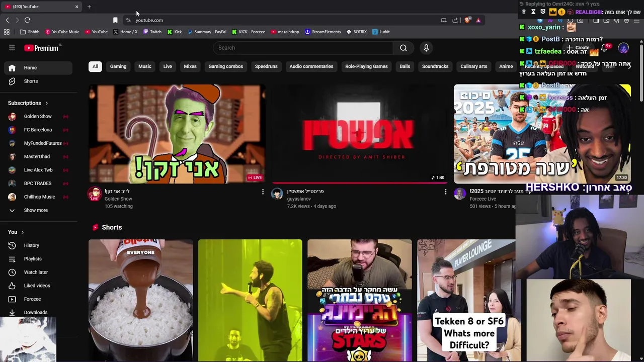Image resolution: width=644 pixels, height=362 pixels.
Task: Open Watch later list
Action: (x=38, y=272)
